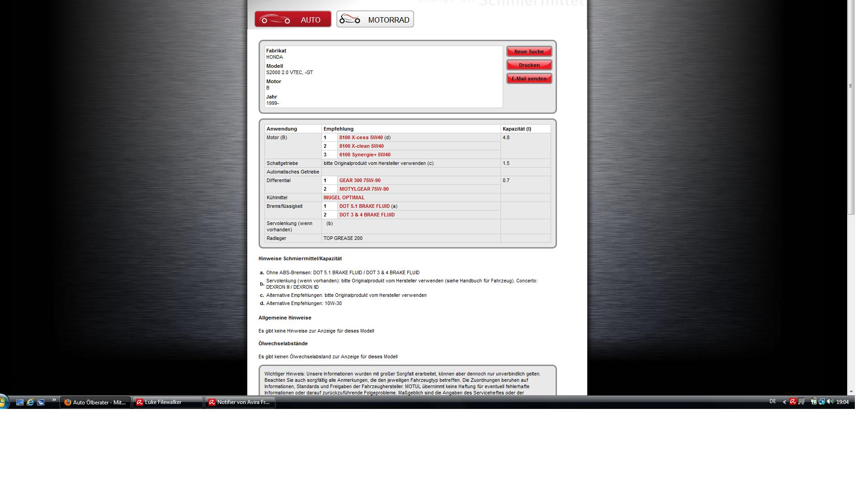Click the E-Mail senden button
Screen dimensions: 868x488
(529, 79)
